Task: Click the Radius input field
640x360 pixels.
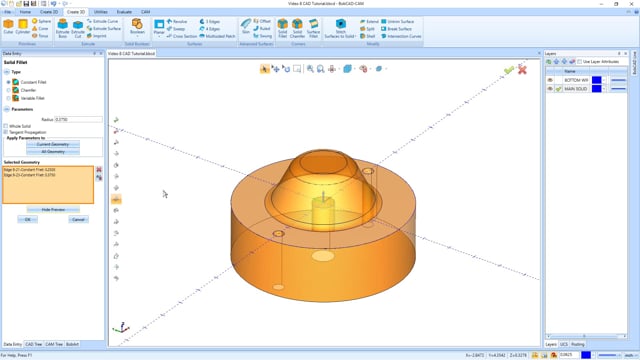Action: (78, 120)
